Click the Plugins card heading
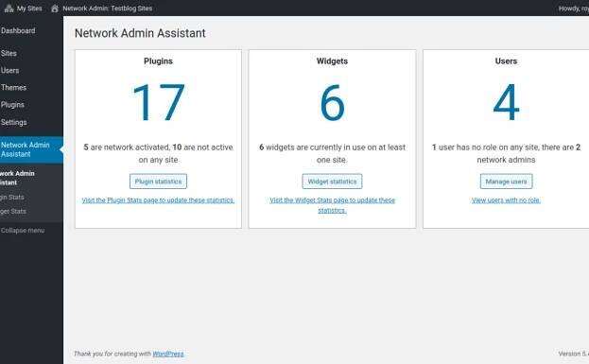This screenshot has width=589, height=364. 158,61
